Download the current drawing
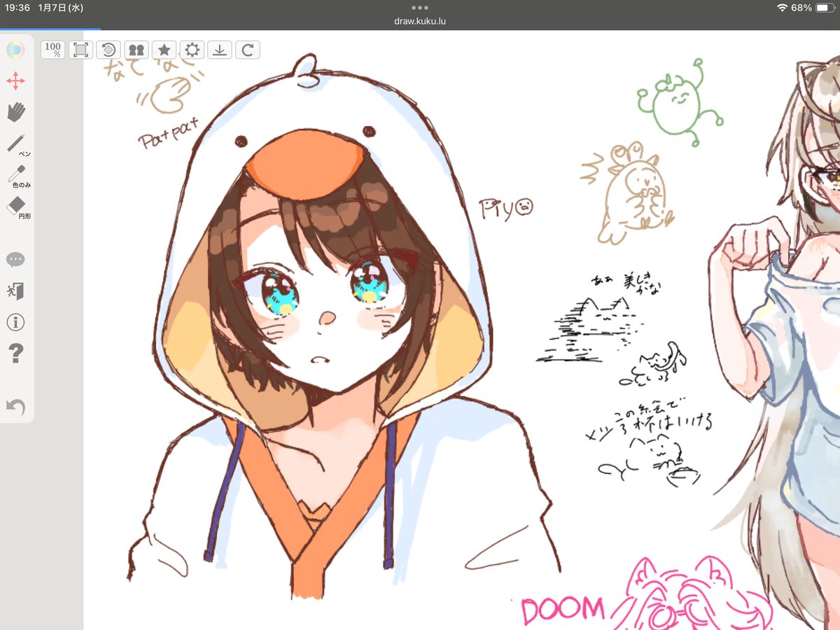 pyautogui.click(x=219, y=49)
